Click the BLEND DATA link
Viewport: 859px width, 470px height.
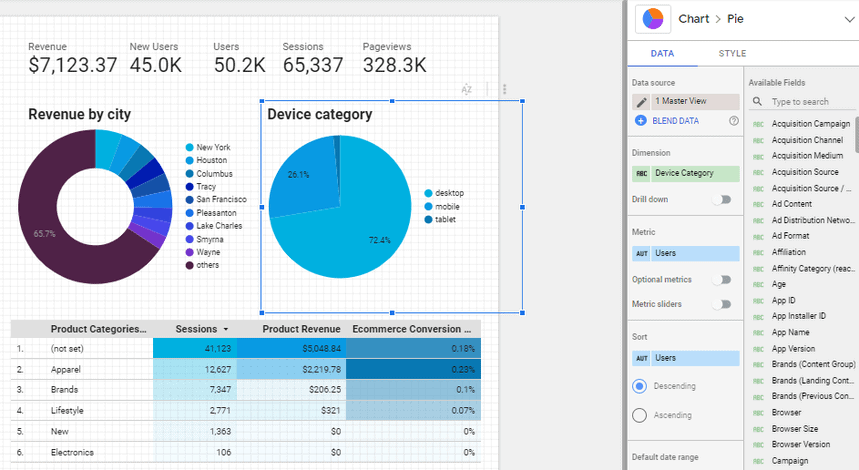point(676,121)
